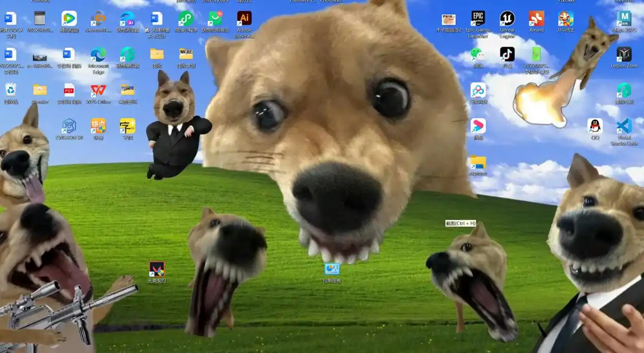Select the green 2022007S... file beside Douyin

click(536, 54)
